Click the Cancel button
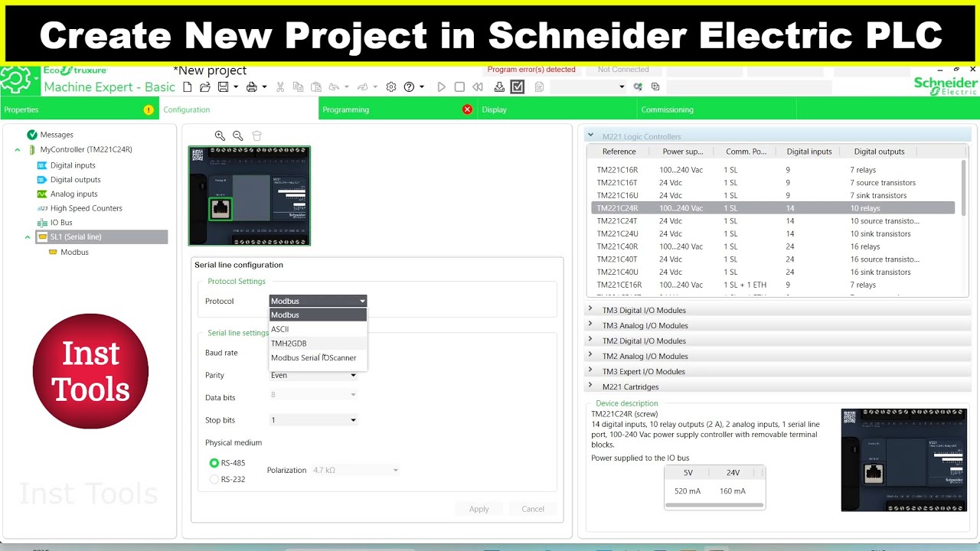 532,508
